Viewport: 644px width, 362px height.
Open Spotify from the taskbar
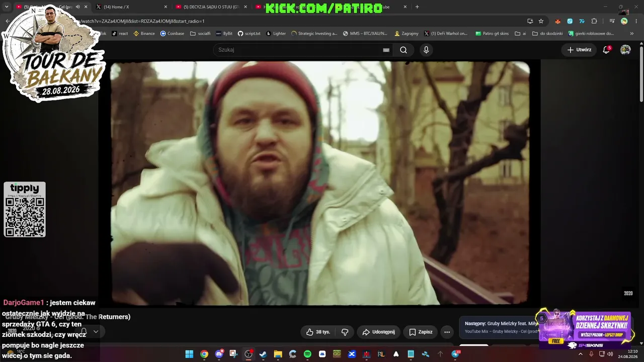click(x=307, y=354)
